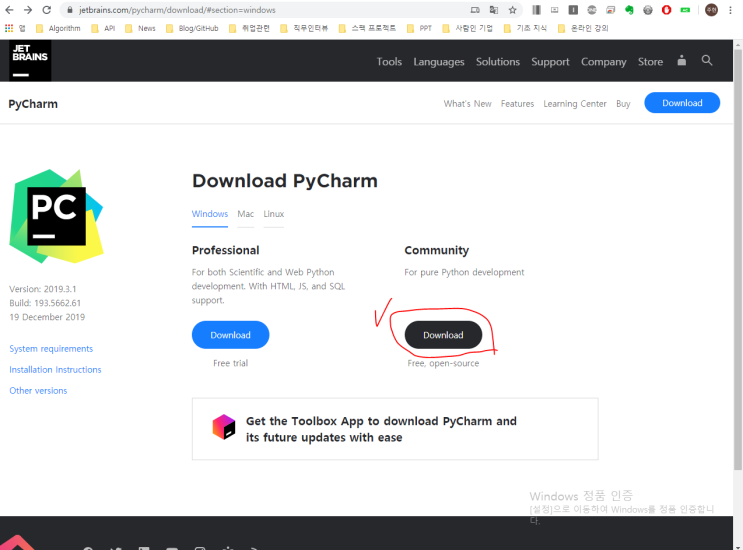Open the Learning Center link

[x=575, y=104]
